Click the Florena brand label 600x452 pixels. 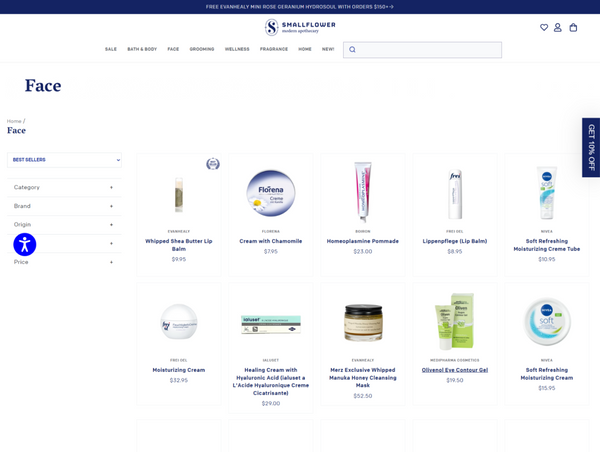(271, 232)
